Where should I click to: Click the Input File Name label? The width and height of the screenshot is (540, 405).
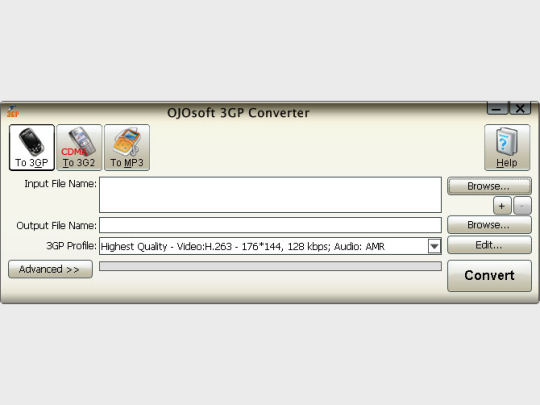(x=61, y=184)
